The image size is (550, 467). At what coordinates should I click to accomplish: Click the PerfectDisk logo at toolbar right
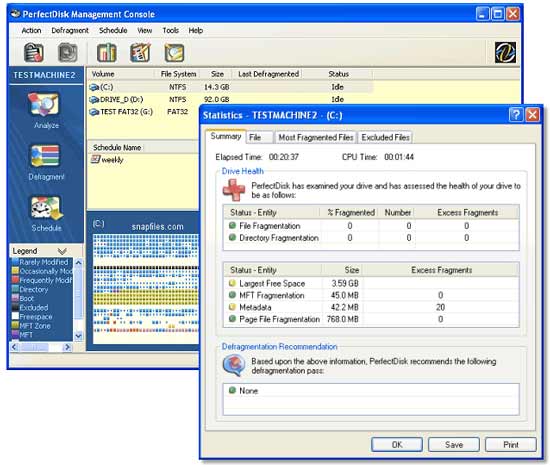505,52
